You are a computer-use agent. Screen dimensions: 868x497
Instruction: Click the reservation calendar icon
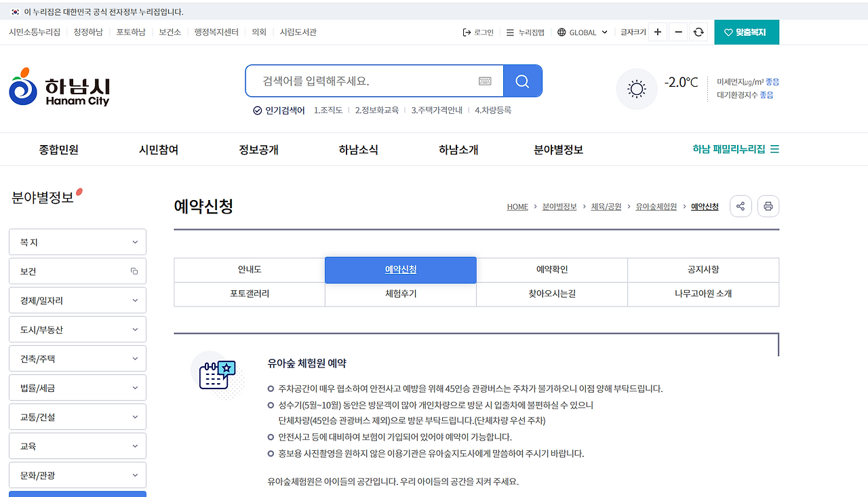point(218,374)
